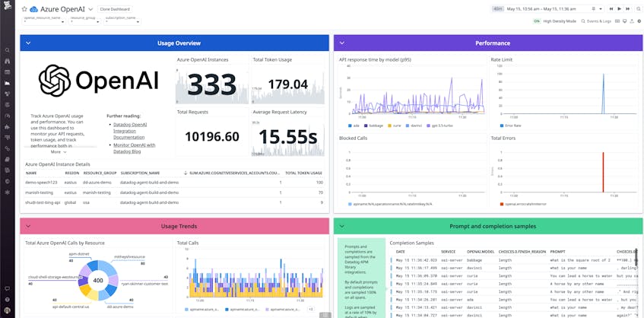644x318 pixels.
Task: Collapse Prompt and completion samples section
Action: 341,226
